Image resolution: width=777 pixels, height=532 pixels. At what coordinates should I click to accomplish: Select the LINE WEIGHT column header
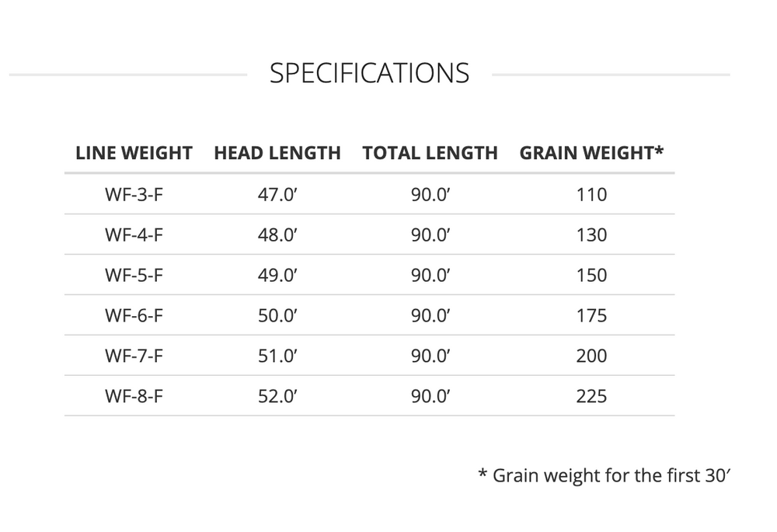tap(134, 153)
